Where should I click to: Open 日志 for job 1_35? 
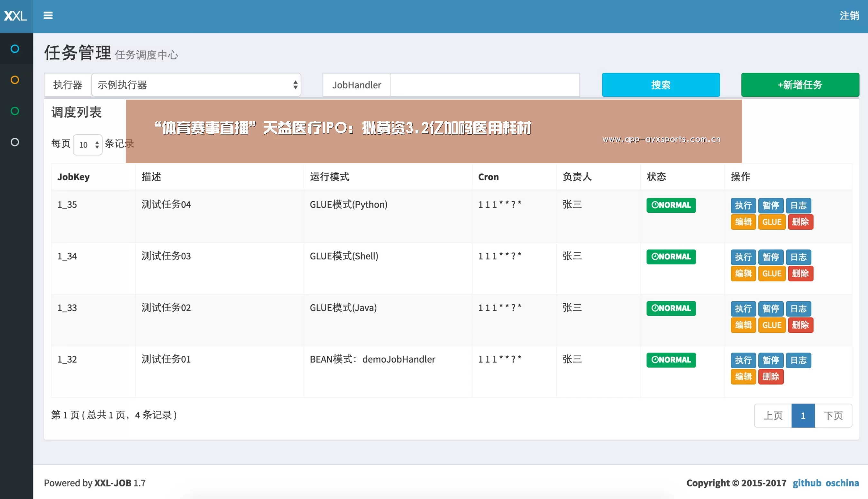click(x=799, y=205)
